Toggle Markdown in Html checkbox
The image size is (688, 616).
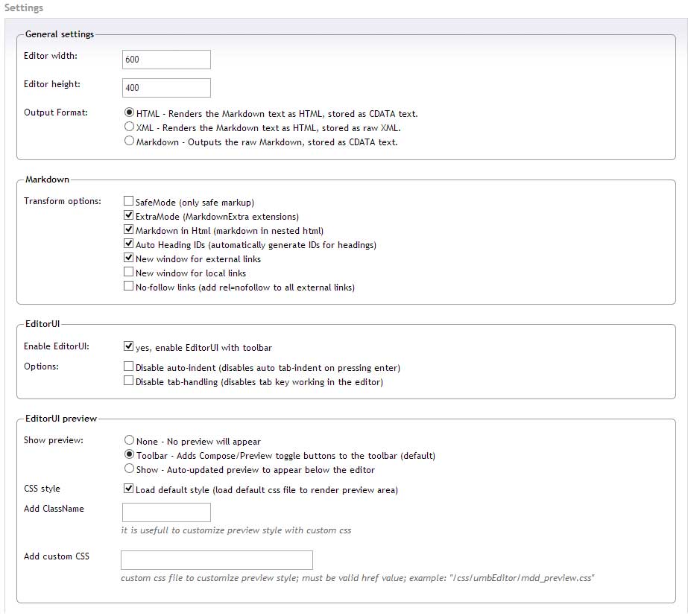point(128,229)
